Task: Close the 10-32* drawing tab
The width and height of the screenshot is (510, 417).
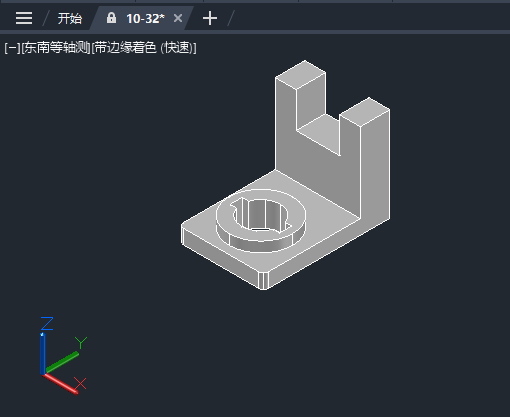Action: [178, 18]
